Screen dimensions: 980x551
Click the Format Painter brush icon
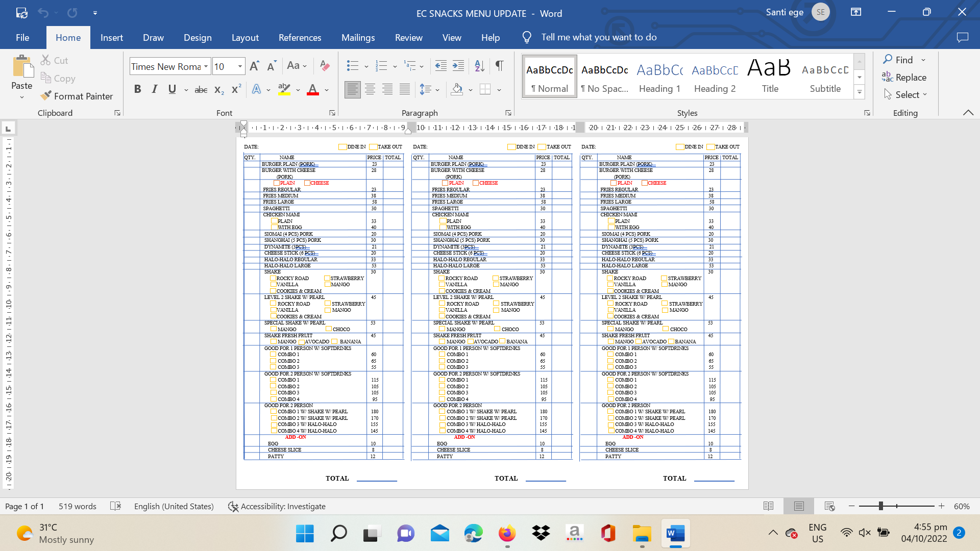pyautogui.click(x=46, y=96)
